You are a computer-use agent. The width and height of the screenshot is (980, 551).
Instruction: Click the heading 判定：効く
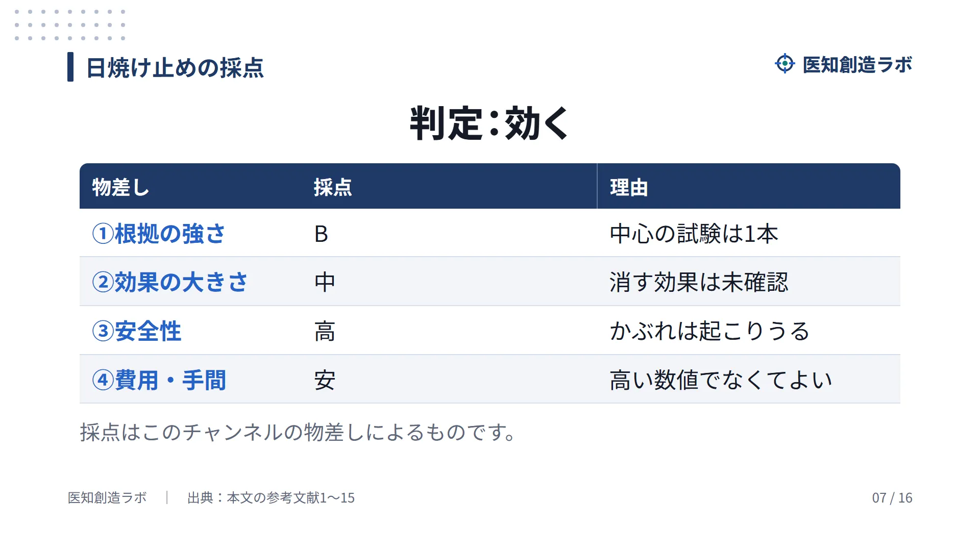coord(489,123)
